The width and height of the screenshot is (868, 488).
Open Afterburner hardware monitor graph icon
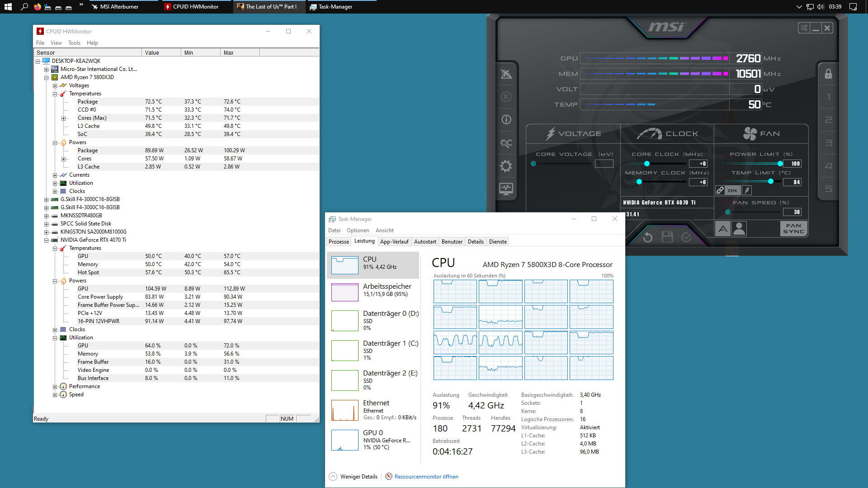[x=506, y=188]
